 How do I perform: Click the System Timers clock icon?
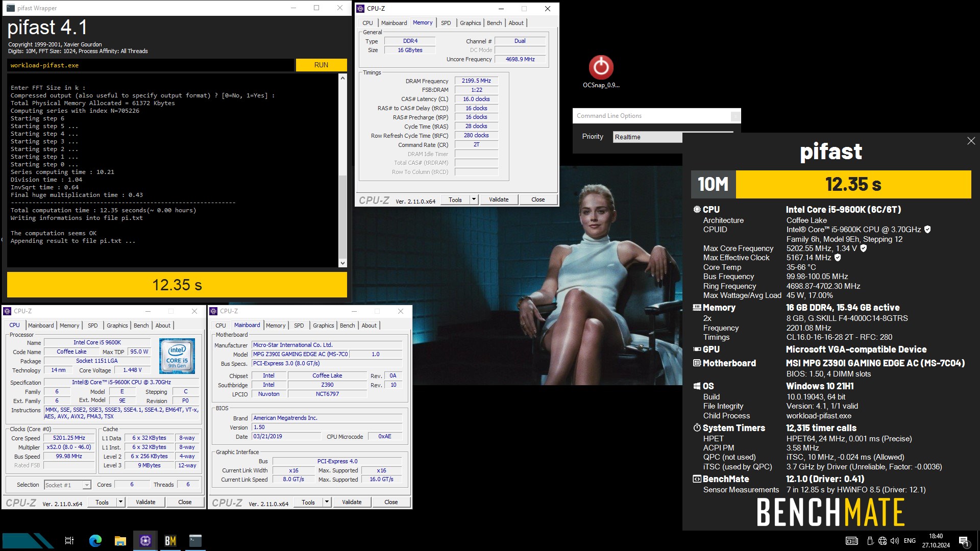697,428
